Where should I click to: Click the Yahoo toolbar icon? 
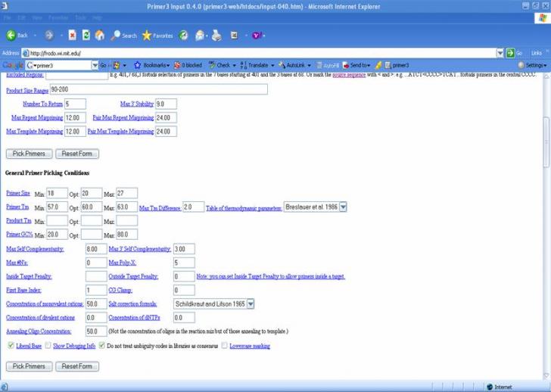[257, 36]
